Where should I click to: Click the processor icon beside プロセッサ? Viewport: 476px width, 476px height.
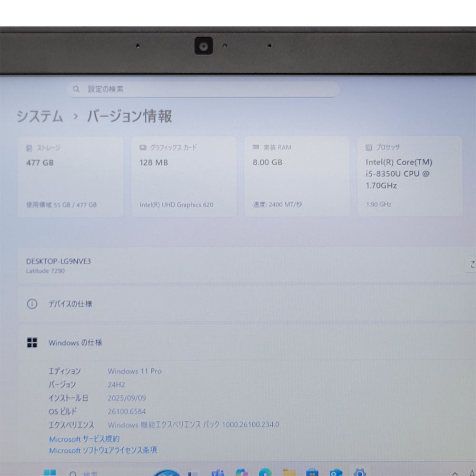click(x=368, y=148)
